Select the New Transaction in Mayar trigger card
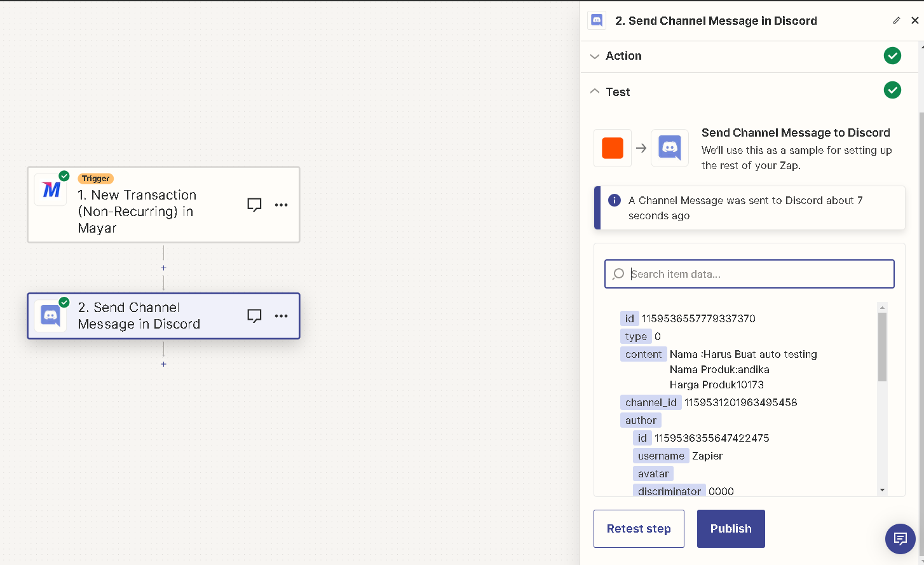 point(163,205)
